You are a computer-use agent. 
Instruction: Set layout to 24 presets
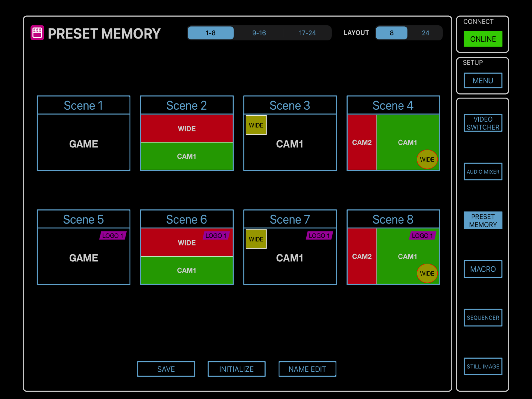(425, 33)
